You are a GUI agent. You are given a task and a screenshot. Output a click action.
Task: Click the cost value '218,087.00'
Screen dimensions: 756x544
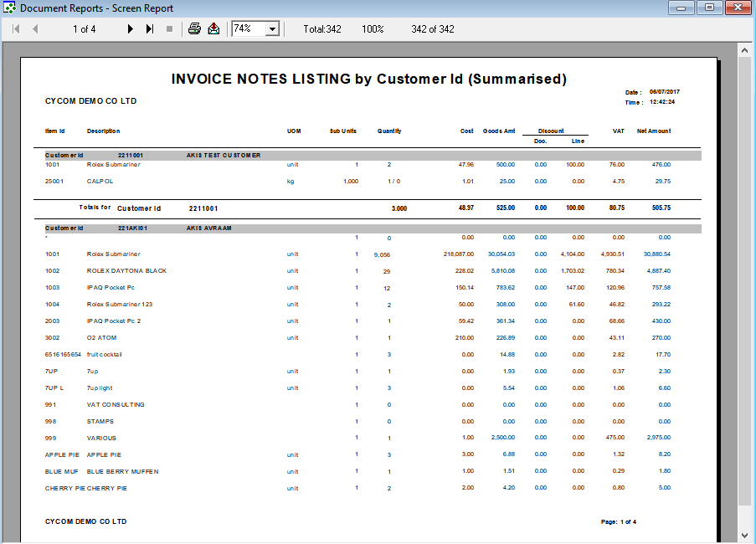click(459, 254)
